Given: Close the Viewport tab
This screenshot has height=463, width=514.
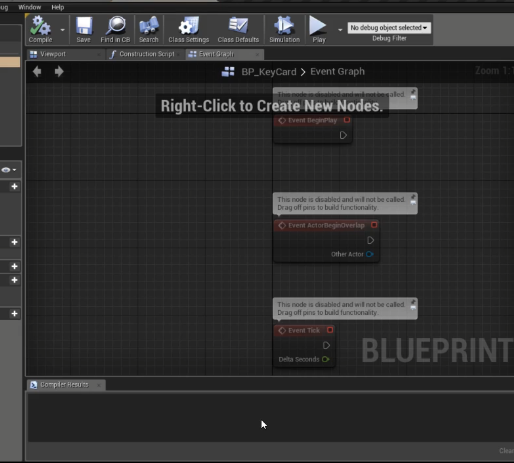Looking at the screenshot, I should click(x=99, y=54).
